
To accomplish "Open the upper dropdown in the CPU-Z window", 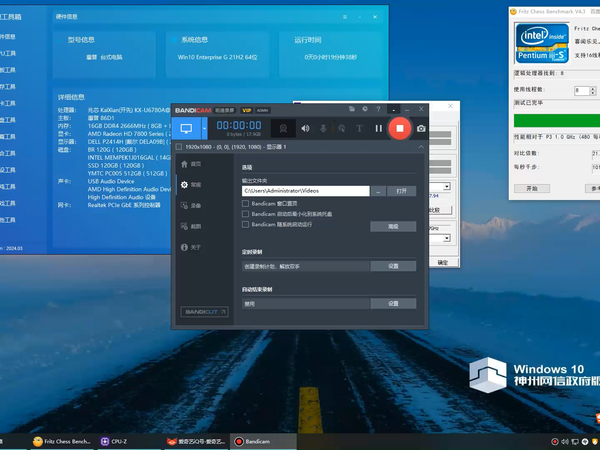I will pyautogui.click(x=446, y=186).
